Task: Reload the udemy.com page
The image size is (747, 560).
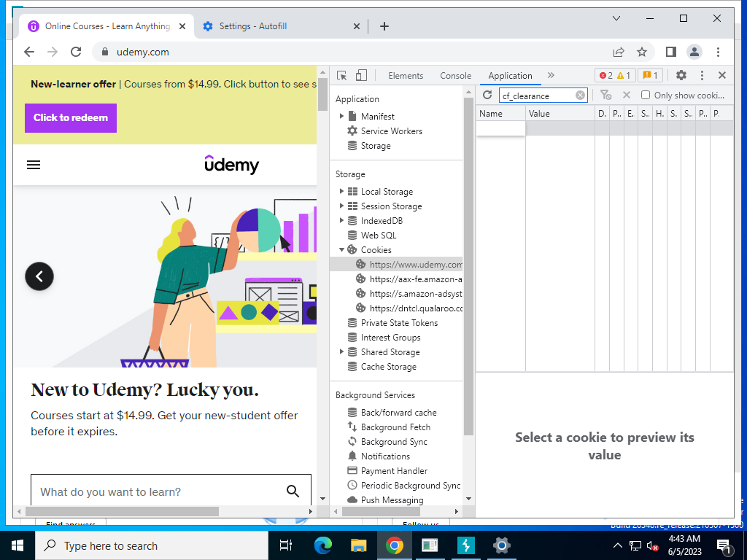Action: click(76, 52)
